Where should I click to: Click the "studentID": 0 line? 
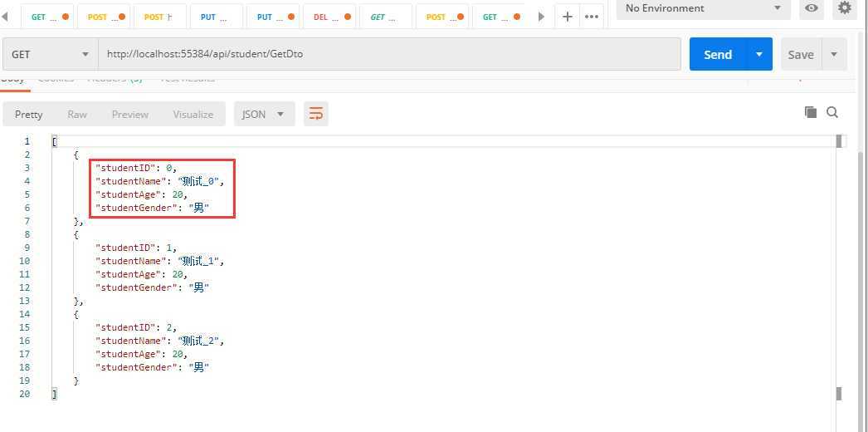coord(136,168)
